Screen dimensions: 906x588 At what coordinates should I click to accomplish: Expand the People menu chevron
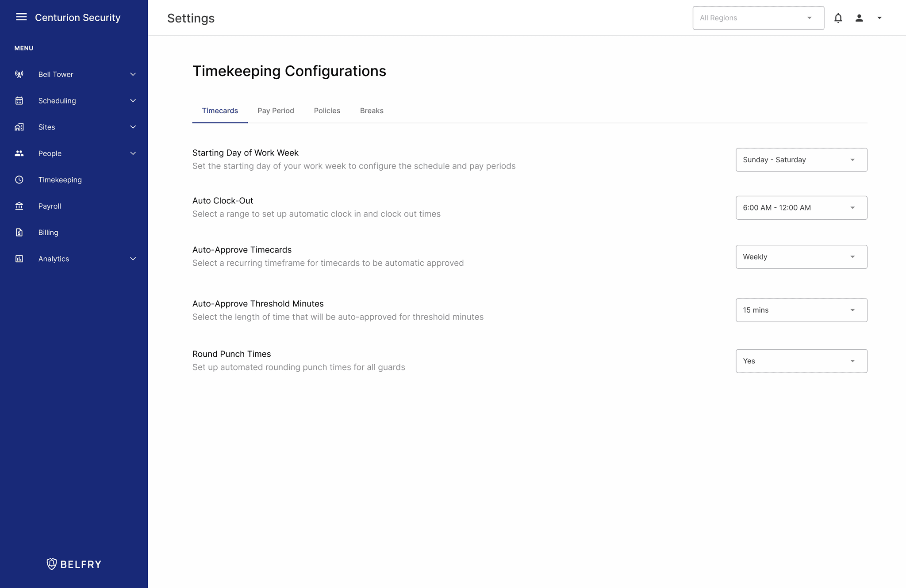point(133,153)
